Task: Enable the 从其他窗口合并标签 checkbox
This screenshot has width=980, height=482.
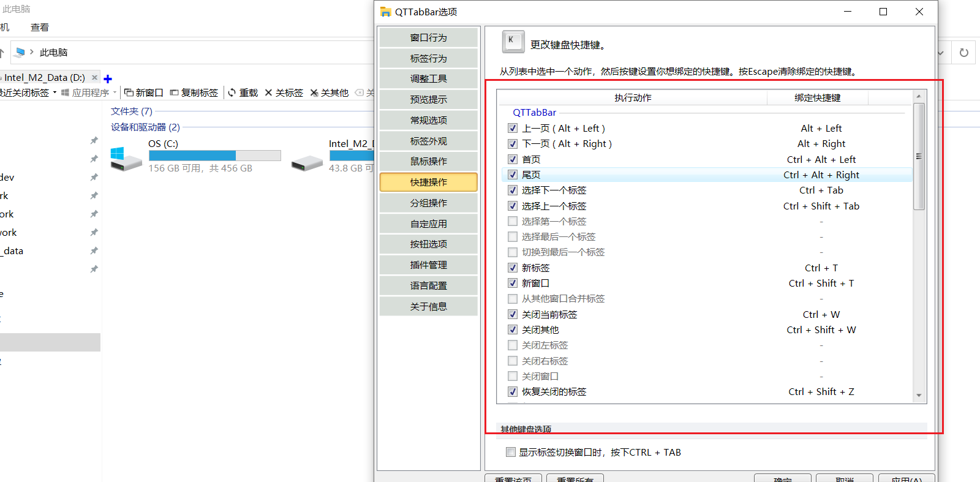Action: point(513,298)
